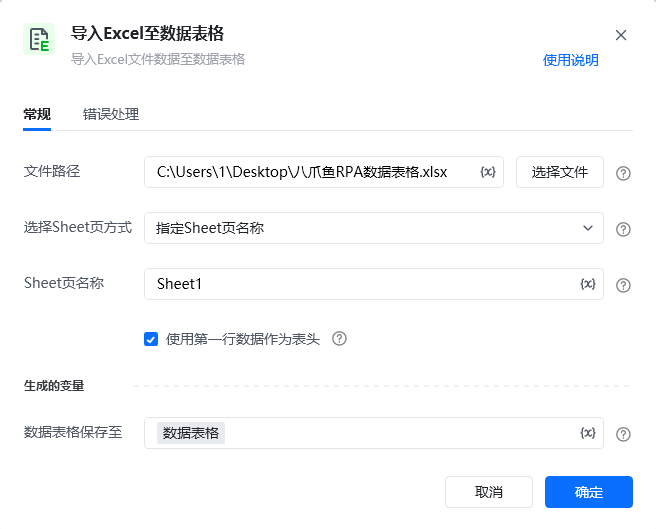This screenshot has width=656, height=529.
Task: Show help for 选择Sheet页方式
Action: (623, 229)
